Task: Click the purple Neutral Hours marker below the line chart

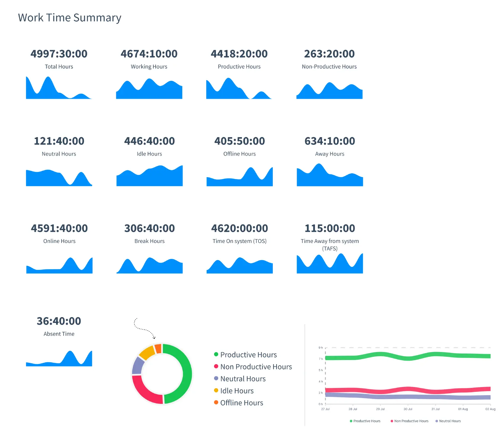Action: pyautogui.click(x=436, y=421)
